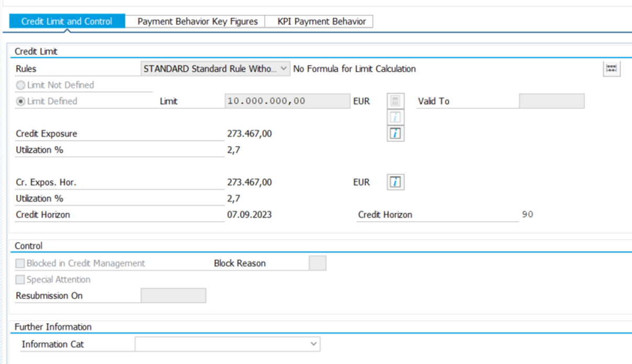The width and height of the screenshot is (632, 364).
Task: Click the Block Reason input box
Action: click(x=317, y=263)
